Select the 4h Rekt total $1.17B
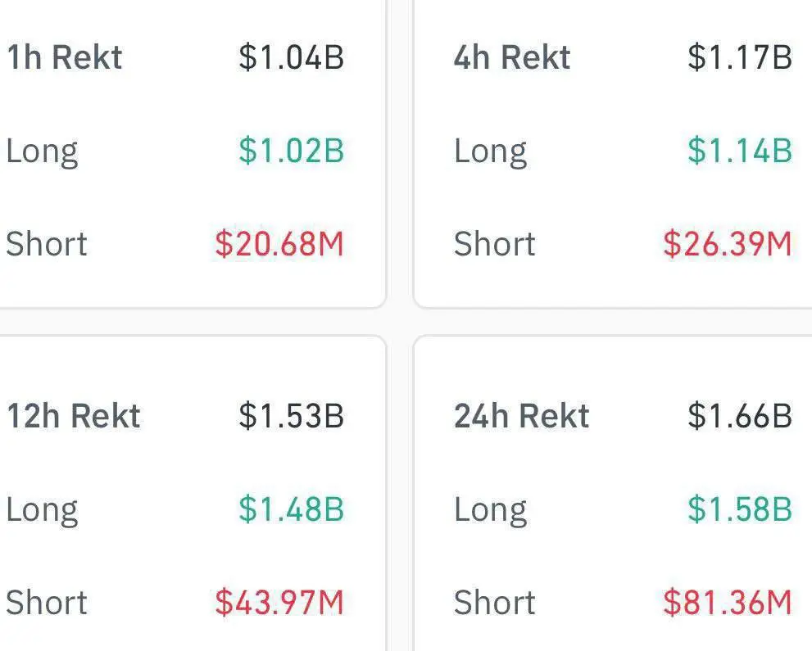 [x=740, y=57]
